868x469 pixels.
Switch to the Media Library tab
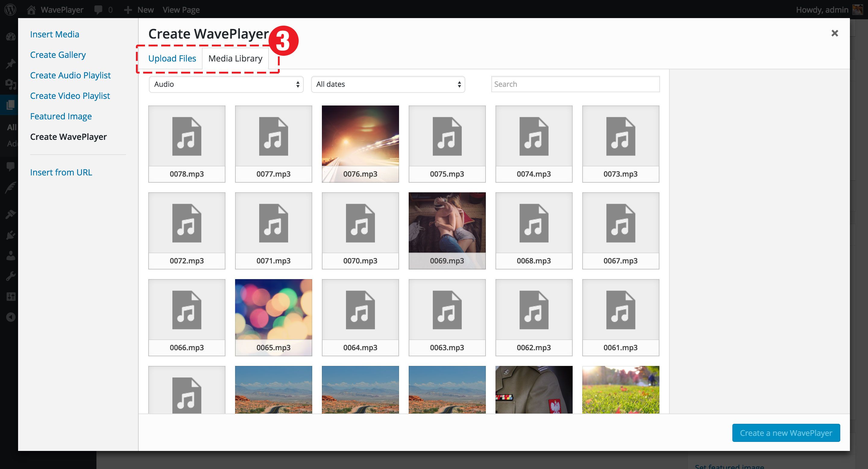coord(235,58)
